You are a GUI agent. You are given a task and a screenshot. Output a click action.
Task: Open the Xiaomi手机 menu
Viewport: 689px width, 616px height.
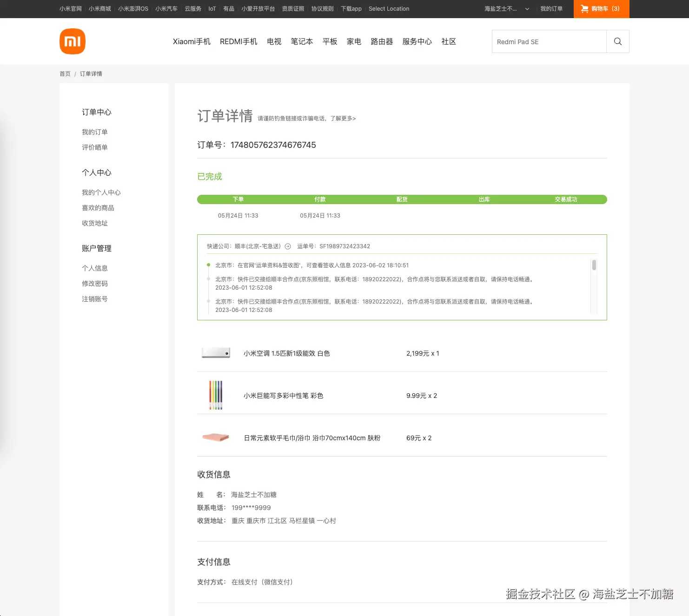192,41
